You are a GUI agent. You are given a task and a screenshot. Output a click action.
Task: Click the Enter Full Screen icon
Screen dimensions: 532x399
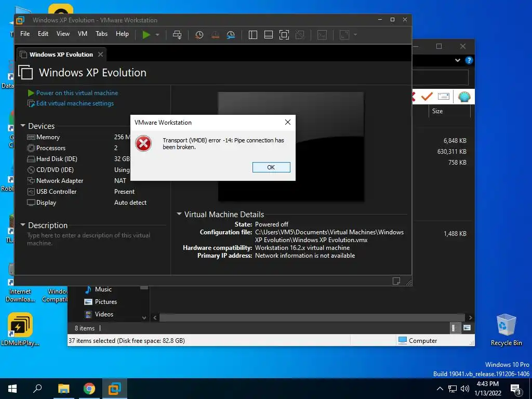click(284, 35)
